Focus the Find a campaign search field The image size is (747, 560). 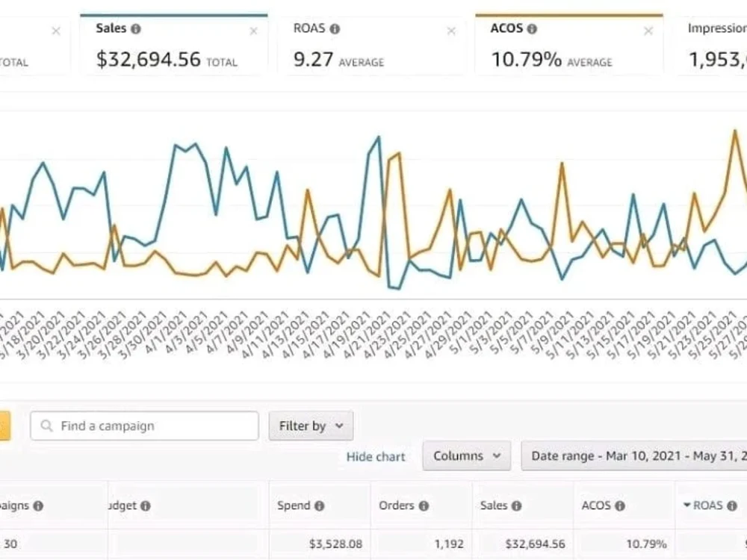pos(144,426)
